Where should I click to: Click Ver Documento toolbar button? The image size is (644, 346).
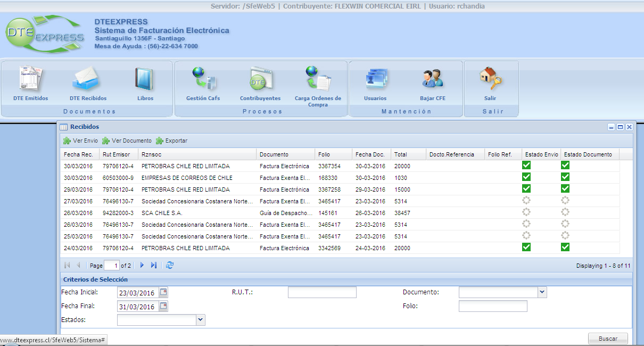(x=127, y=141)
